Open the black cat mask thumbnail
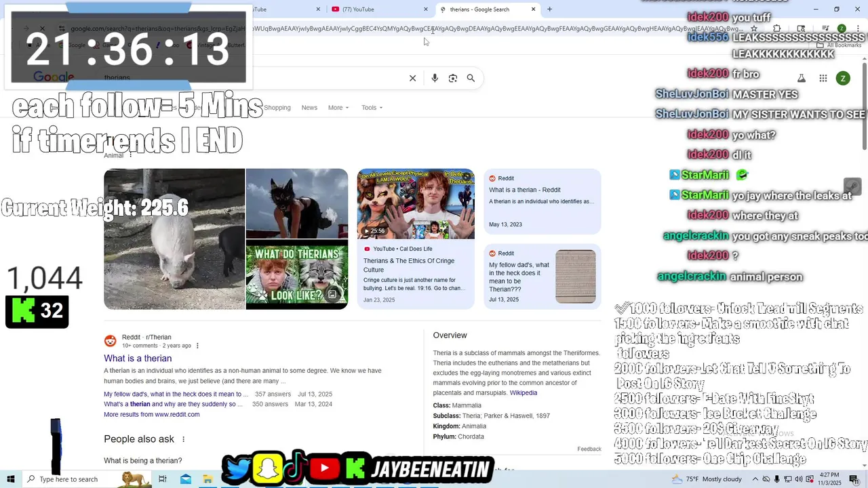This screenshot has height=488, width=868. 297,203
